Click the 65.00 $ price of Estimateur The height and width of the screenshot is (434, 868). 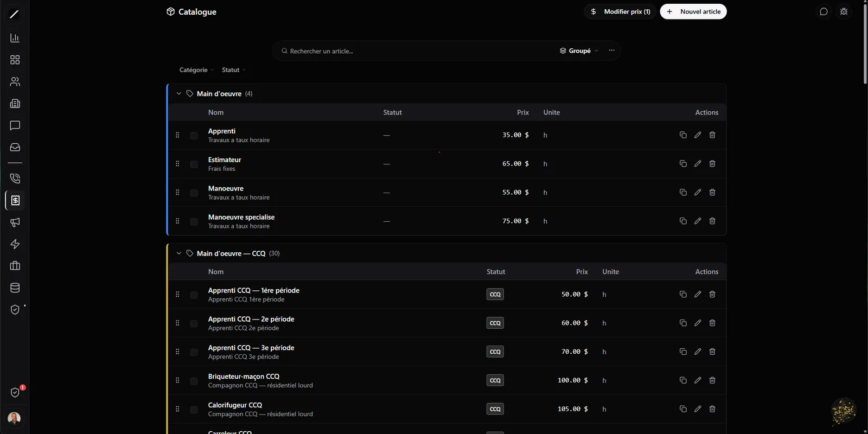tap(515, 164)
